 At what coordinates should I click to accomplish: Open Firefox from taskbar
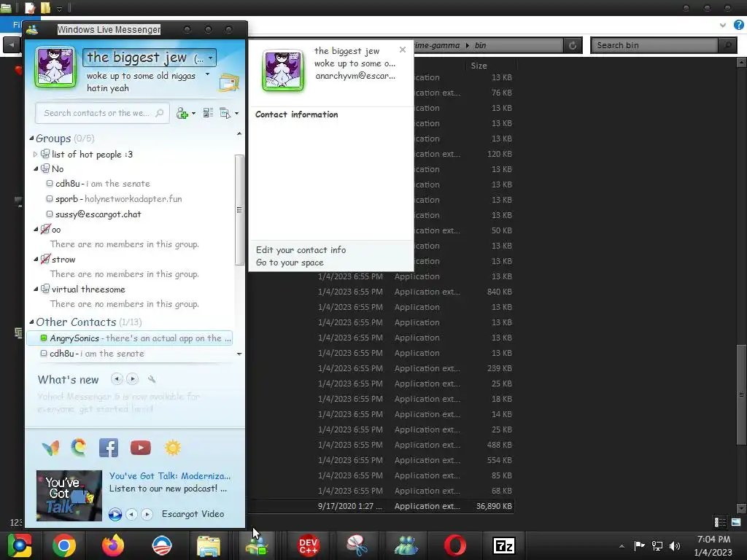[113, 545]
